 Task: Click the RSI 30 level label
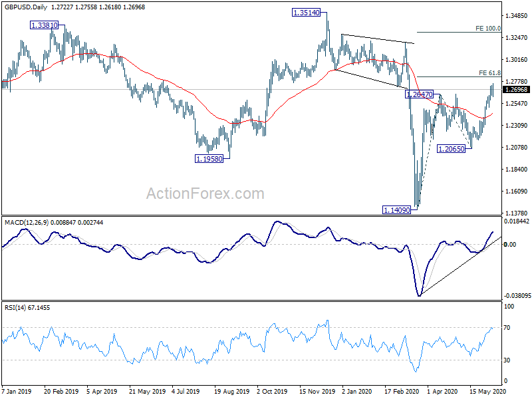pyautogui.click(x=507, y=360)
